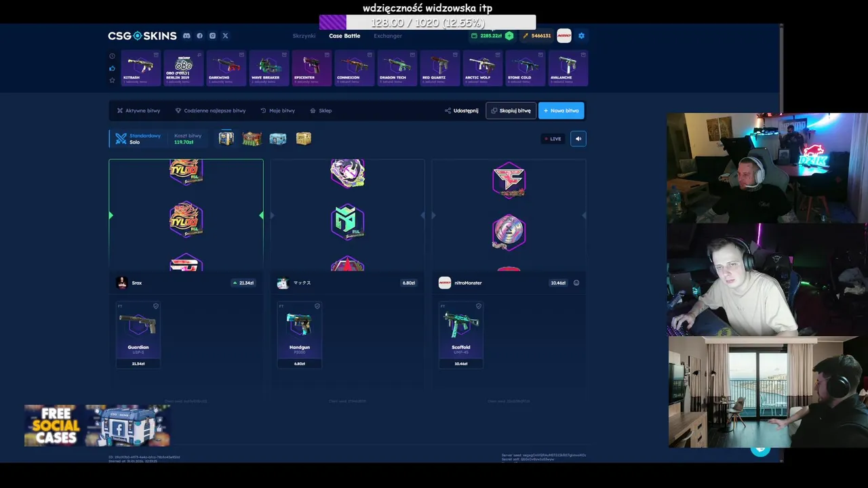Open the Sklep tab
Screen dimensions: 868x488
321,110
